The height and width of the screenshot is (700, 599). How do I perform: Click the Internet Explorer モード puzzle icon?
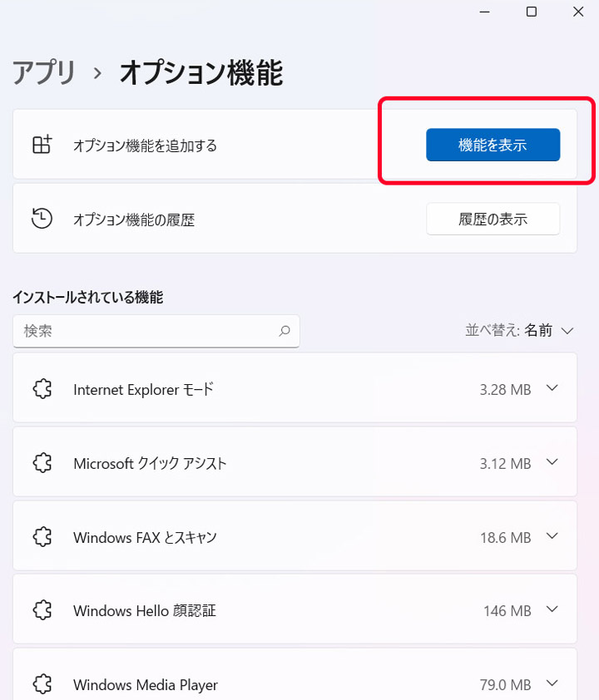[42, 389]
